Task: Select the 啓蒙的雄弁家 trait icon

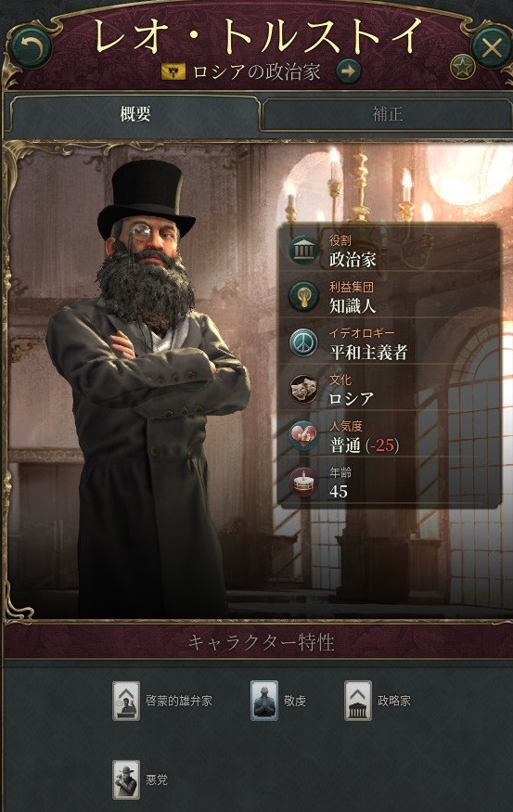Action: [x=126, y=701]
